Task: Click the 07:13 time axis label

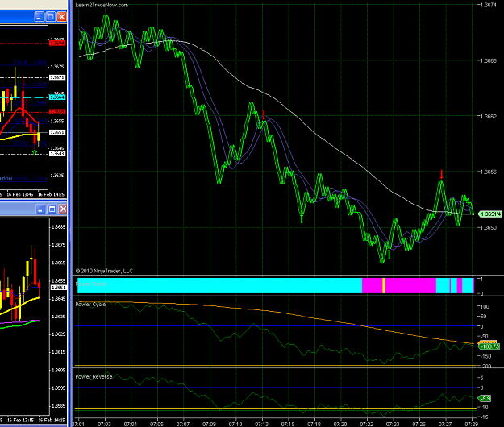Action: pyautogui.click(x=261, y=424)
